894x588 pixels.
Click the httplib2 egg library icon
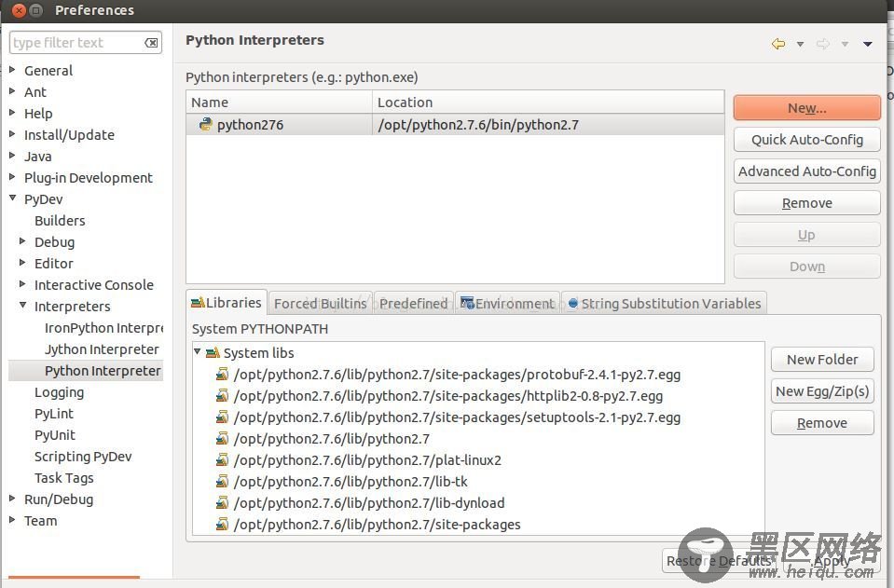[222, 396]
